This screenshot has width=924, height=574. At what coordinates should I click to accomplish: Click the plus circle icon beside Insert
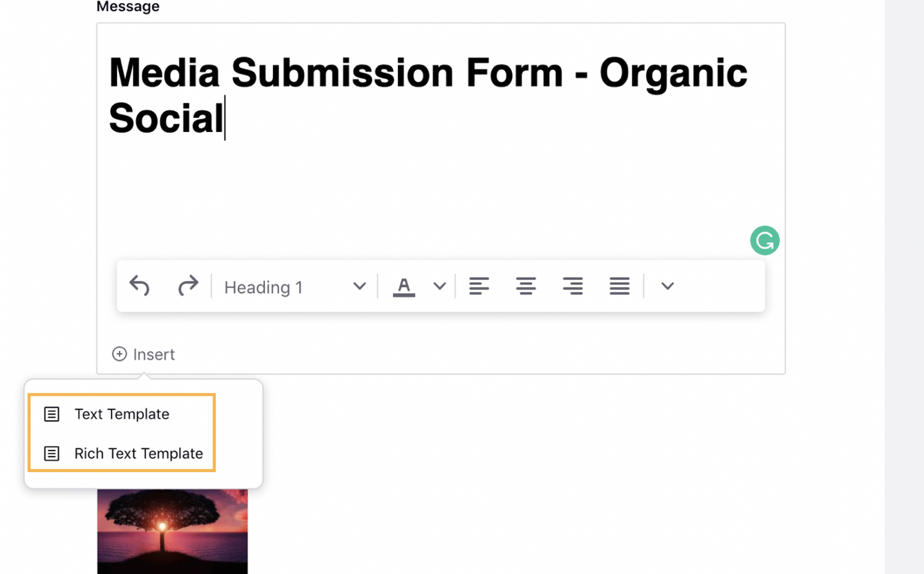(120, 354)
